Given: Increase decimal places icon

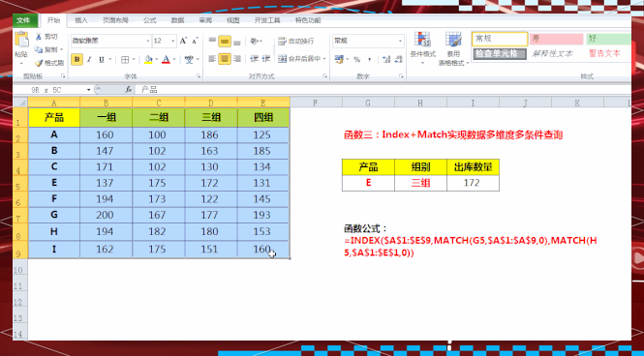Looking at the screenshot, I should 386,59.
